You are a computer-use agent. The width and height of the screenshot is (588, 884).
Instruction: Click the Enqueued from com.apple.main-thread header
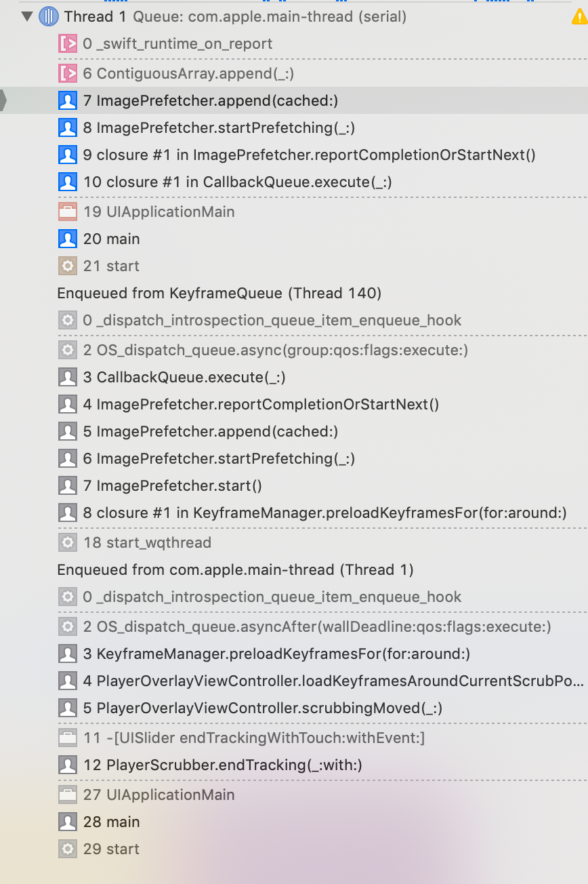pos(203,569)
